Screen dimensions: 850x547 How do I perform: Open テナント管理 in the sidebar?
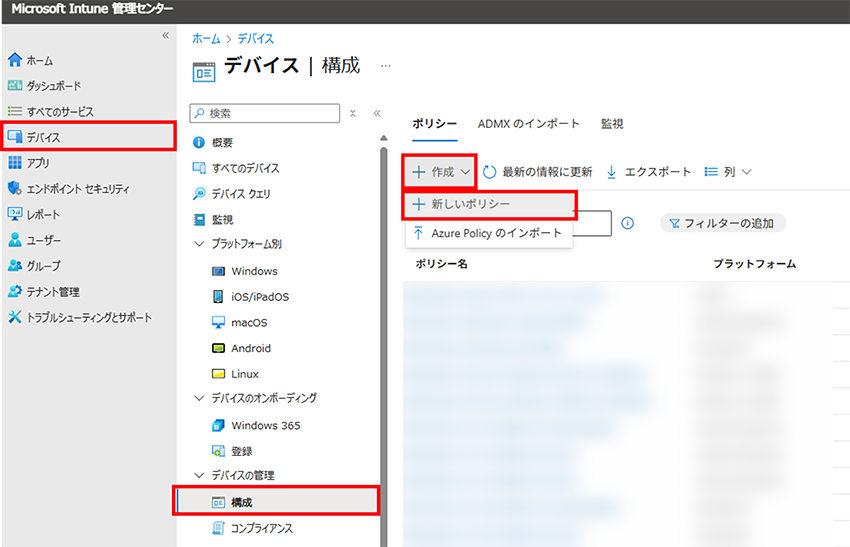(x=43, y=292)
